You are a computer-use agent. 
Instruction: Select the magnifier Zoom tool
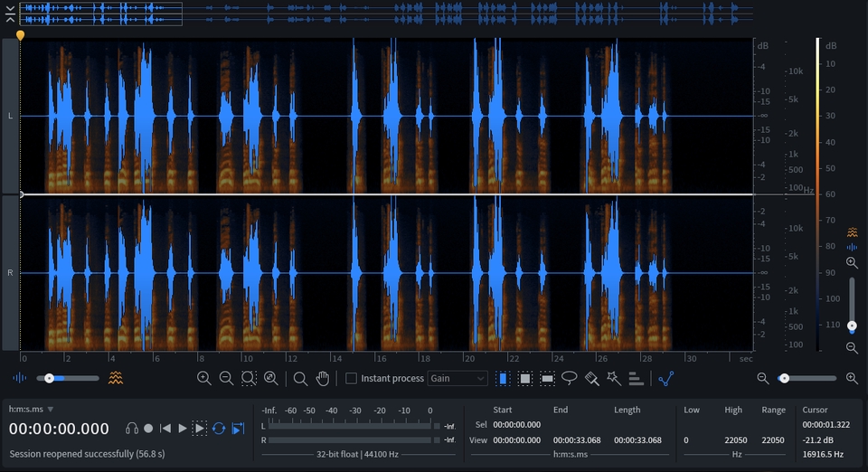click(300, 379)
